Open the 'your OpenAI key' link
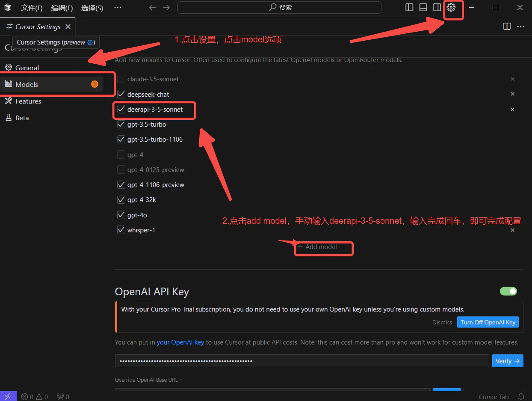Screen dimensions: 532x401 point(180,342)
